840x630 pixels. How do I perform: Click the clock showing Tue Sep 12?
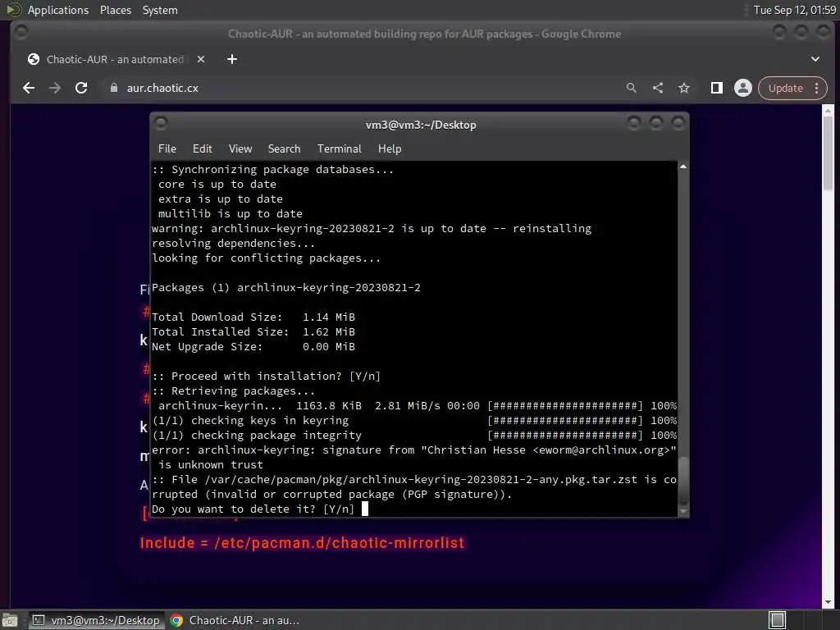click(x=795, y=10)
